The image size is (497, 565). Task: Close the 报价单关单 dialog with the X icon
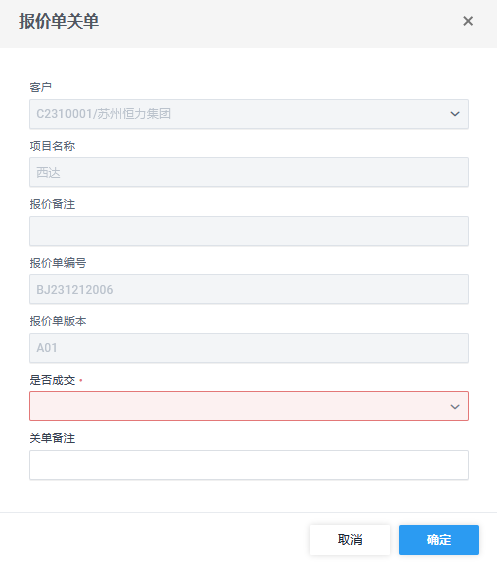[x=468, y=21]
